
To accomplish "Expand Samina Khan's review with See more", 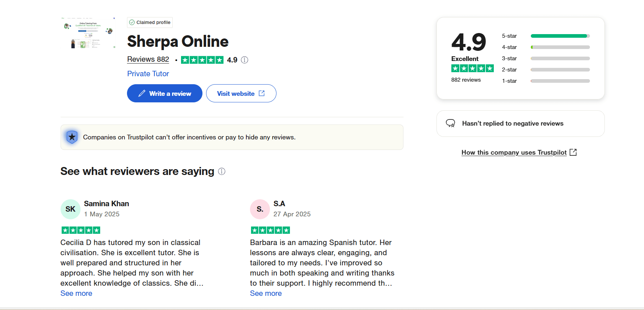I will [76, 293].
